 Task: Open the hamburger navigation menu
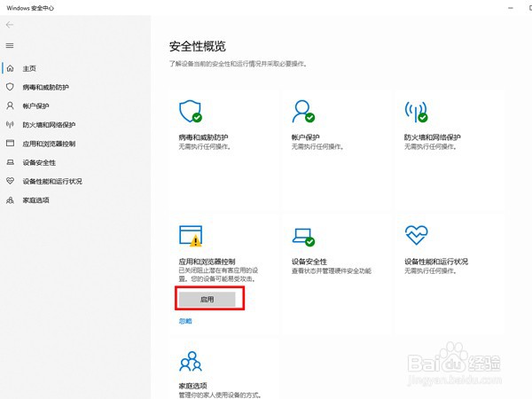click(10, 45)
